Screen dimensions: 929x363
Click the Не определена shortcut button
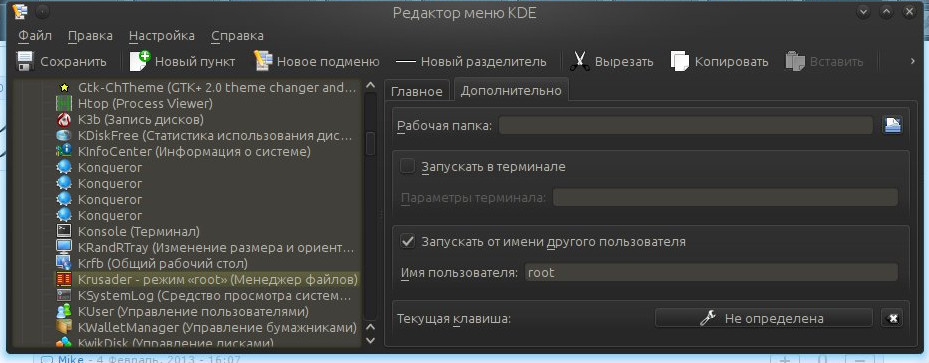click(x=763, y=318)
